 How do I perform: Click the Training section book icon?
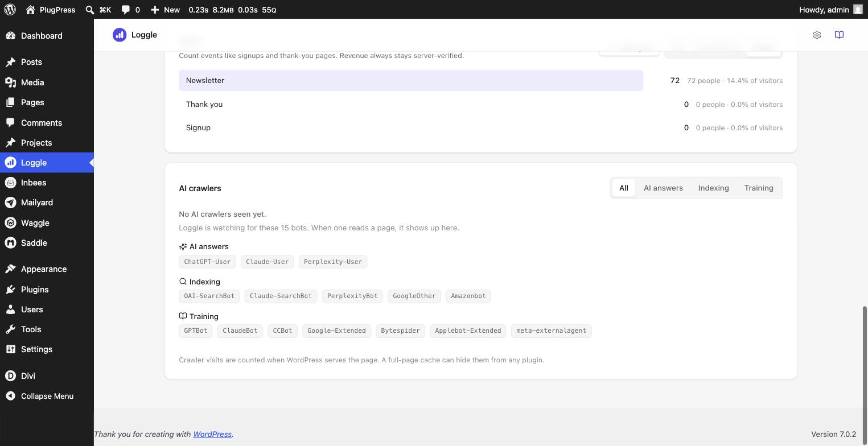tap(183, 316)
